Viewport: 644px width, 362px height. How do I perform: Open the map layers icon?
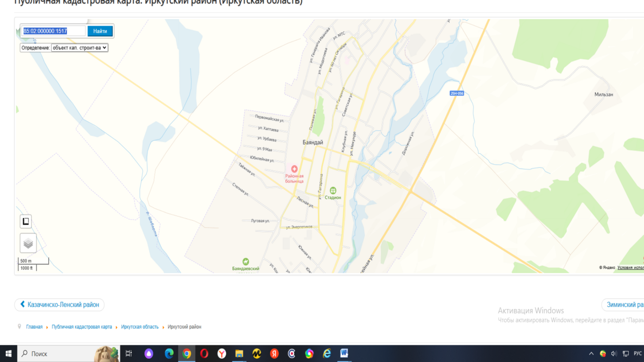(28, 243)
